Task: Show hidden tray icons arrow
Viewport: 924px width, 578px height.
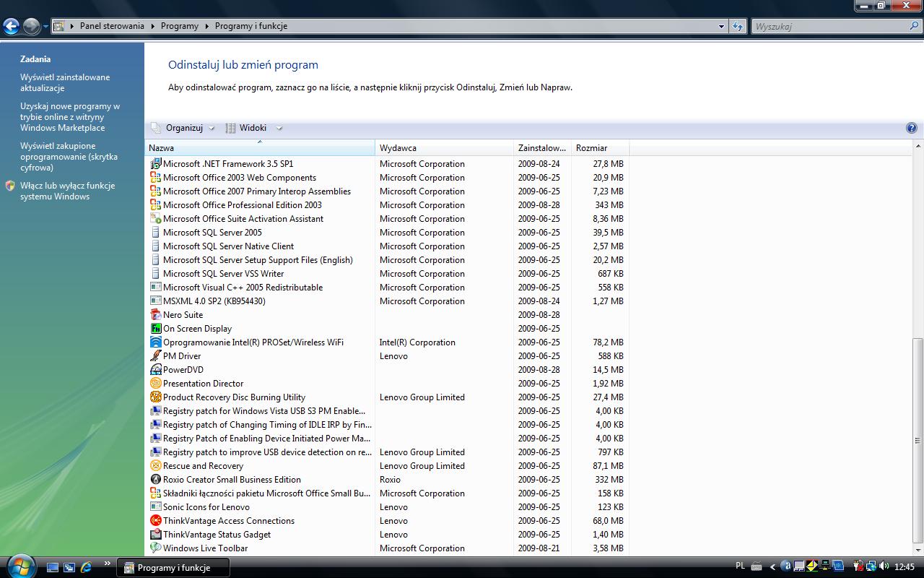Action: click(x=773, y=567)
